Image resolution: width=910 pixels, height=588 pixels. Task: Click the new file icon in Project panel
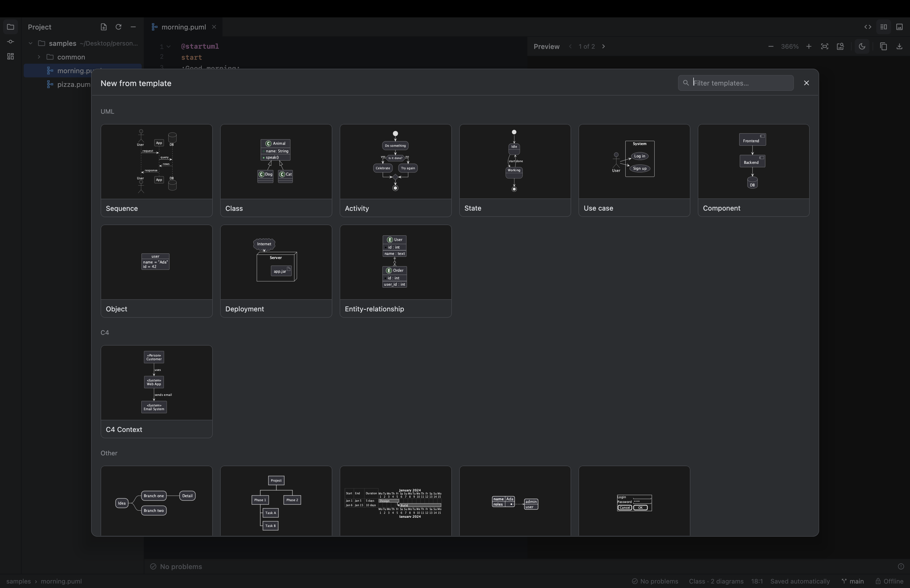tap(103, 27)
